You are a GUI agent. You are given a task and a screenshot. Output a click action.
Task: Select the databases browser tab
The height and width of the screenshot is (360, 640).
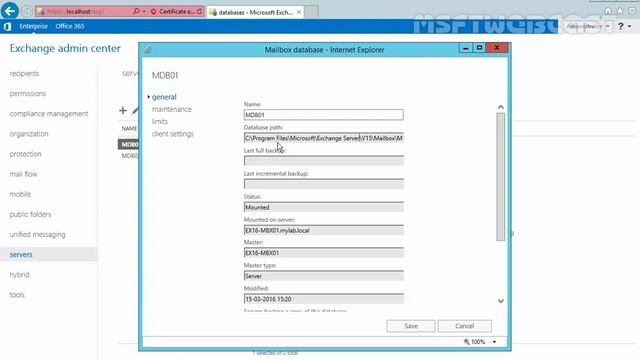pos(255,12)
